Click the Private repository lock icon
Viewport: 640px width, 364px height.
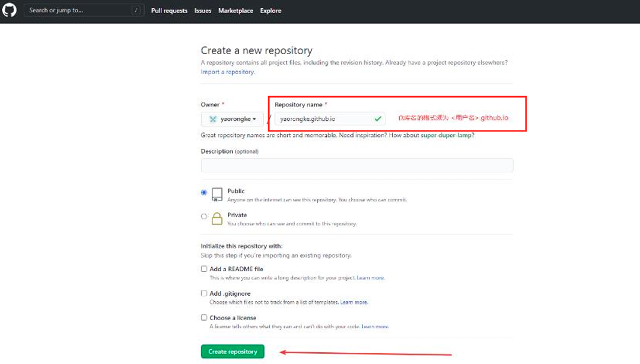coord(217,219)
